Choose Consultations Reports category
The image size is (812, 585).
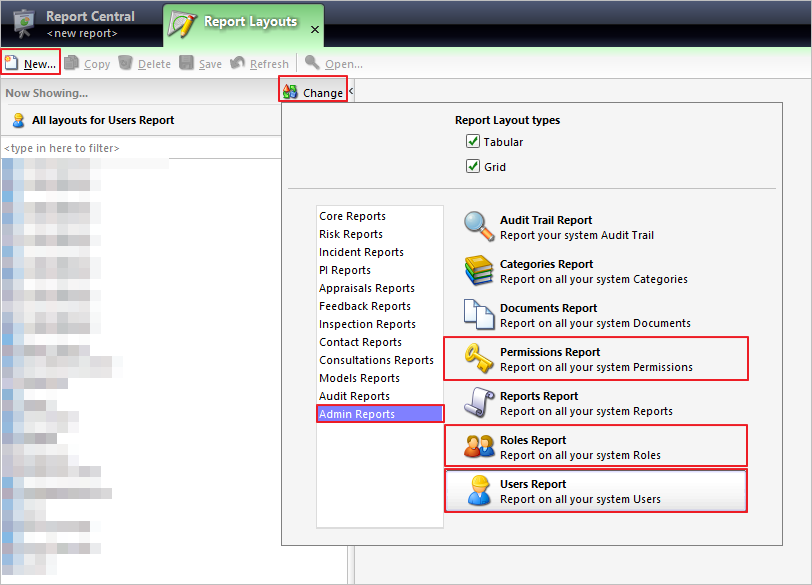pos(376,360)
